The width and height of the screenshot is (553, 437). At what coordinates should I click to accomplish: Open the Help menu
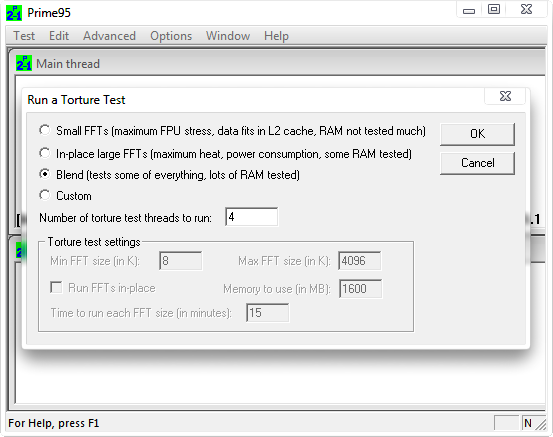(x=276, y=36)
